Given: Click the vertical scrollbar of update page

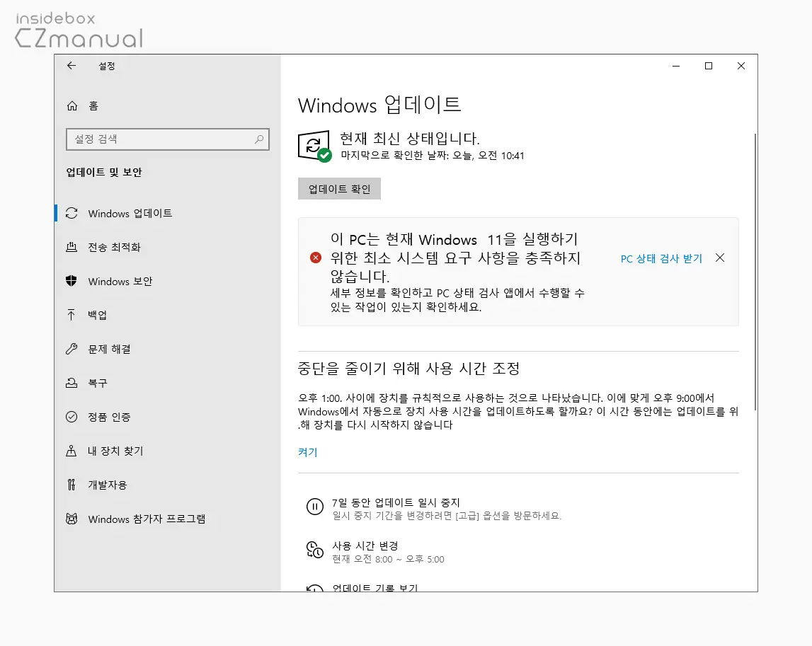Looking at the screenshot, I should point(755,272).
